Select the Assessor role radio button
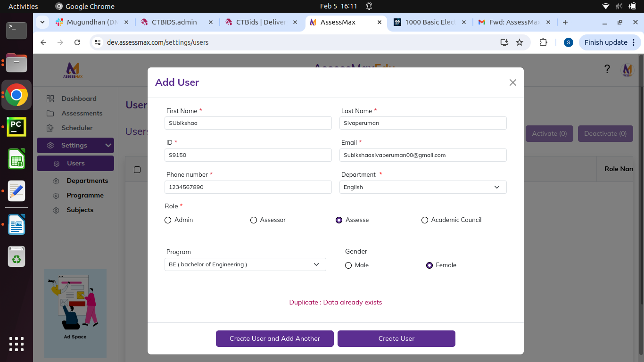The width and height of the screenshot is (644, 362). (254, 220)
